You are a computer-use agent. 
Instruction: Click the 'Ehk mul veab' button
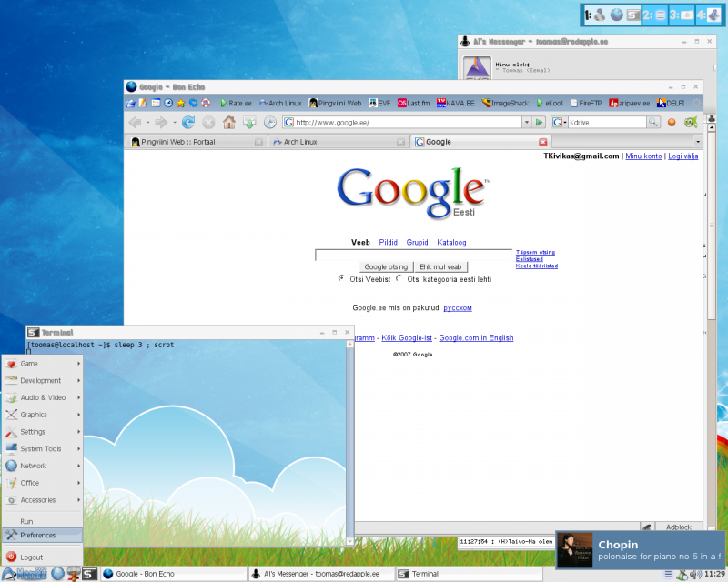pyautogui.click(x=440, y=266)
